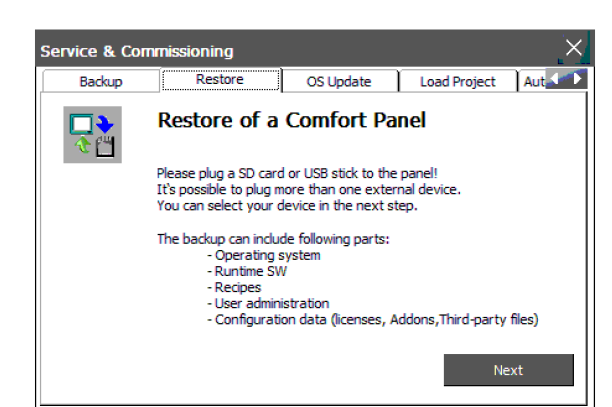Close the Service & Commissioning window
This screenshot has height=407, width=612.
pos(573,48)
